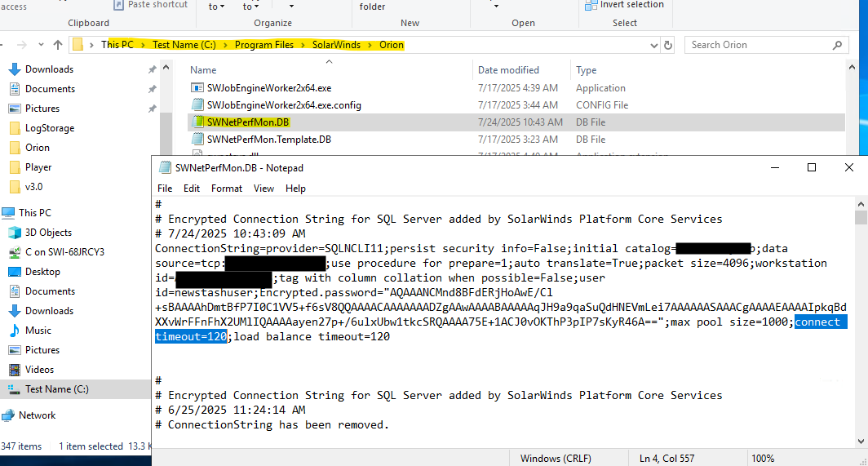Open recent locations dropdown arrow
868x466 pixels.
pos(41,45)
